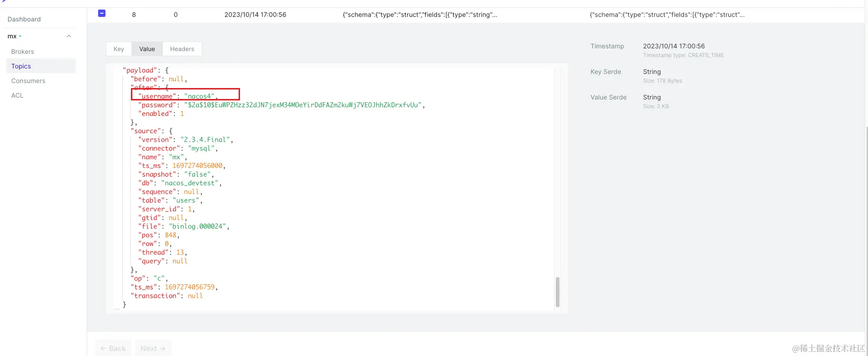Viewport: 868px width, 356px height.
Task: Collapse the mx cluster menu chevron
Action: point(69,36)
